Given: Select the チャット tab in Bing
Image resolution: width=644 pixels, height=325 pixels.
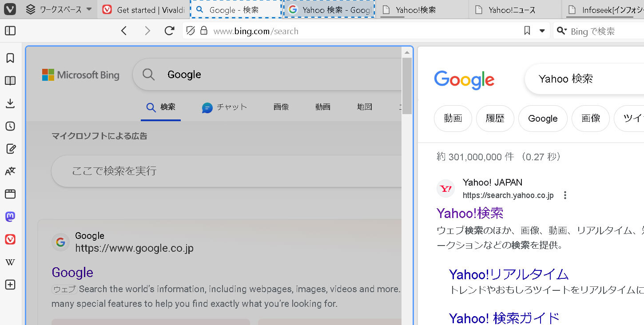Looking at the screenshot, I should coord(225,107).
